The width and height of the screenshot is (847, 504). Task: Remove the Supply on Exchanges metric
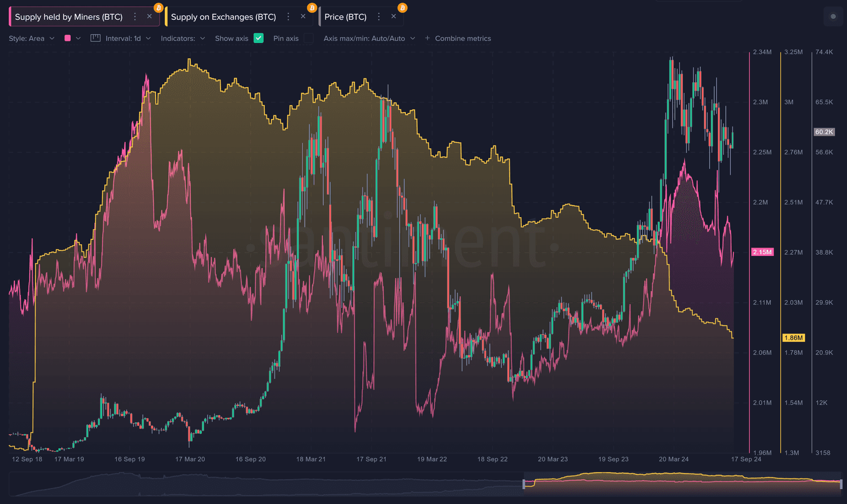tap(303, 17)
